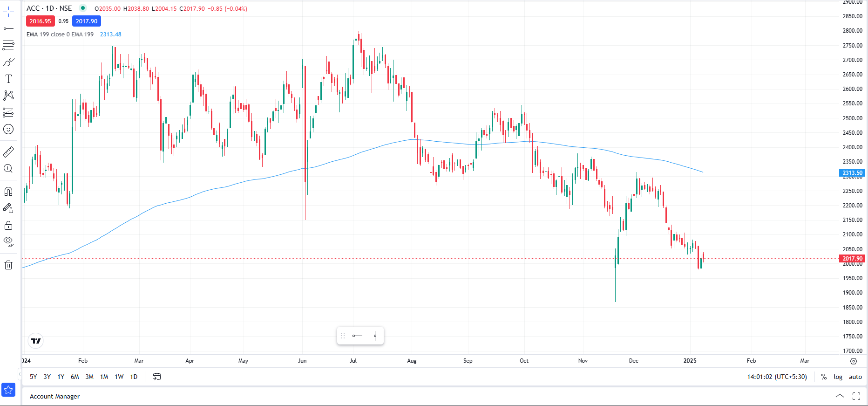Click the Zoom In magnifier tool
This screenshot has width=868, height=406.
tap(8, 169)
